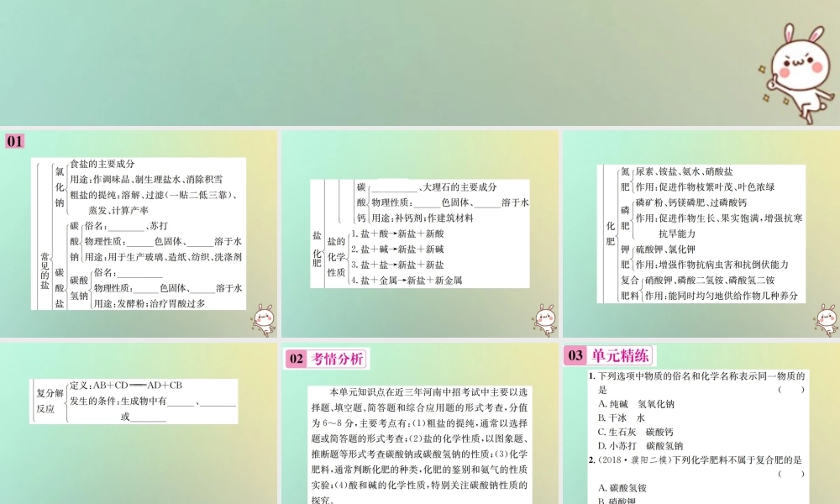Click the line 作用:增强作物抗病虫害和抗倒伏能力
The height and width of the screenshot is (504, 840).
(x=712, y=265)
